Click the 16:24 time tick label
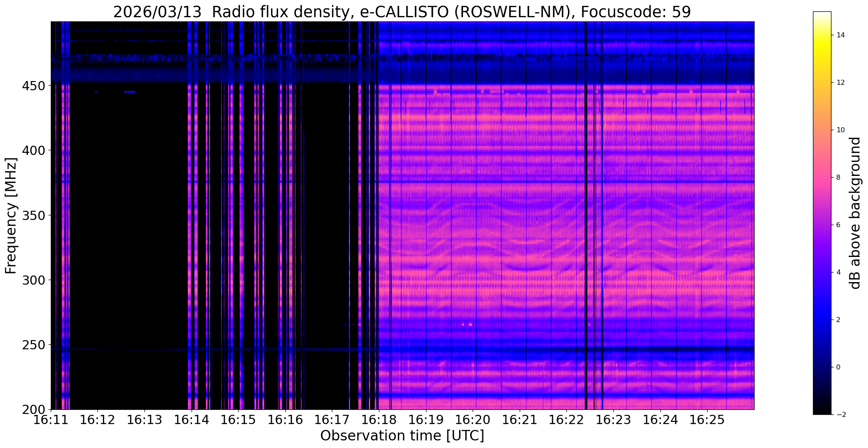 [661, 419]
